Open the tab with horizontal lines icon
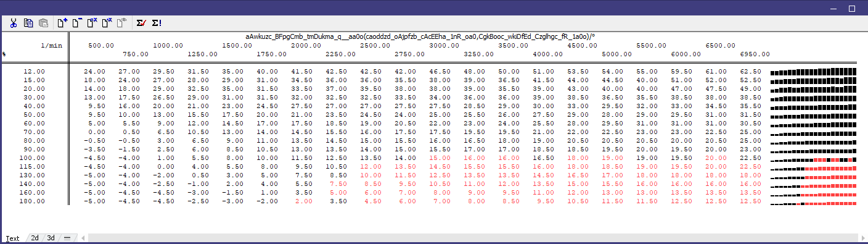The height and width of the screenshot is (244, 868). point(67,238)
